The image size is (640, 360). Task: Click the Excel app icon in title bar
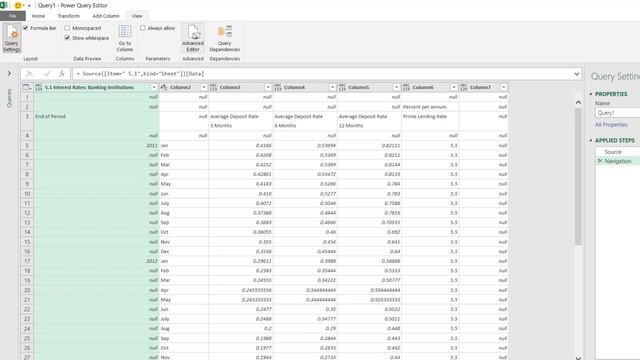pyautogui.click(x=4, y=5)
